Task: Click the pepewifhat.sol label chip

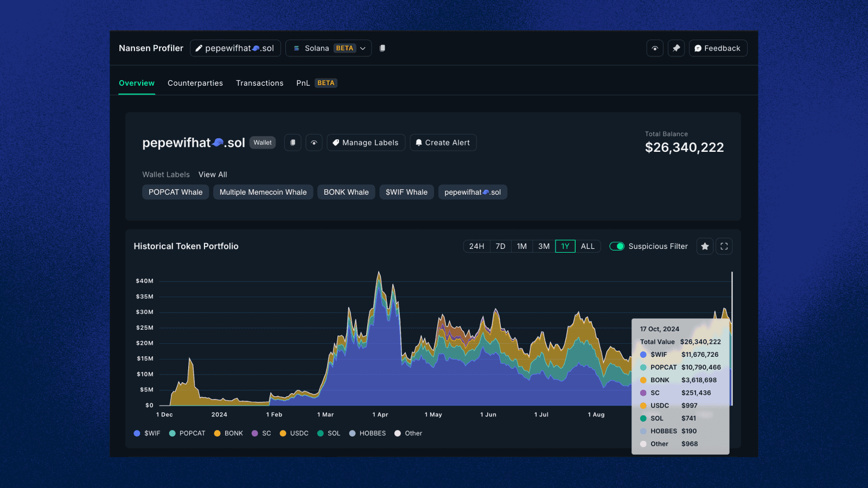Action: click(x=473, y=192)
